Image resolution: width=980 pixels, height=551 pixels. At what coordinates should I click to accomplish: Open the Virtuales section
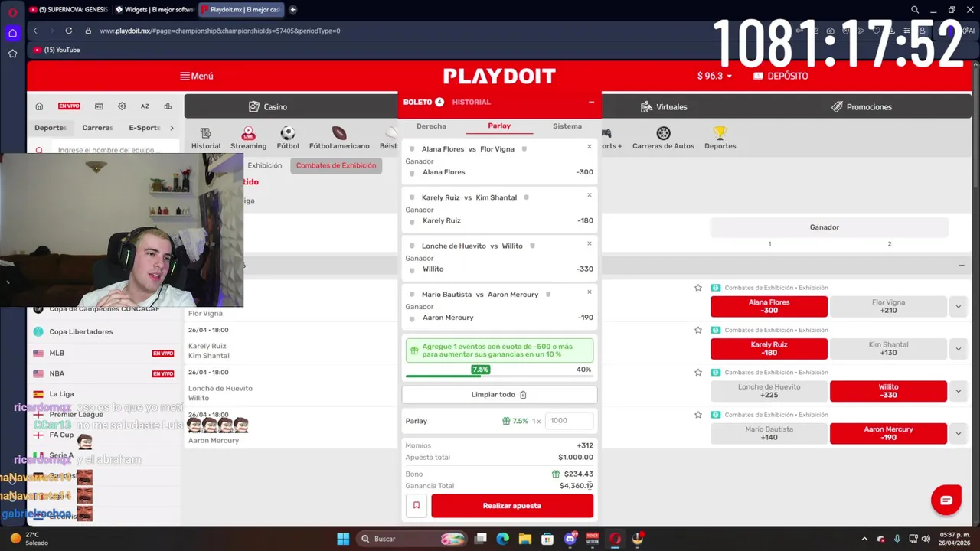[x=664, y=107]
